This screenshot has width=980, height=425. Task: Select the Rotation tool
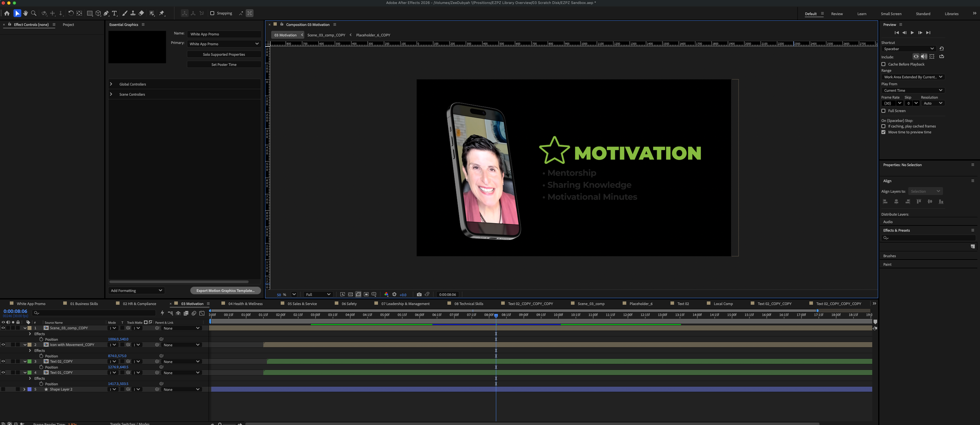(71, 13)
